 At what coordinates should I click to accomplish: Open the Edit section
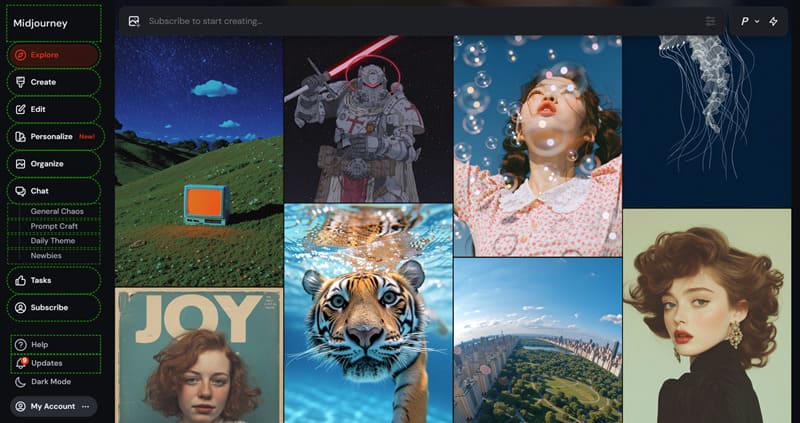pos(54,109)
